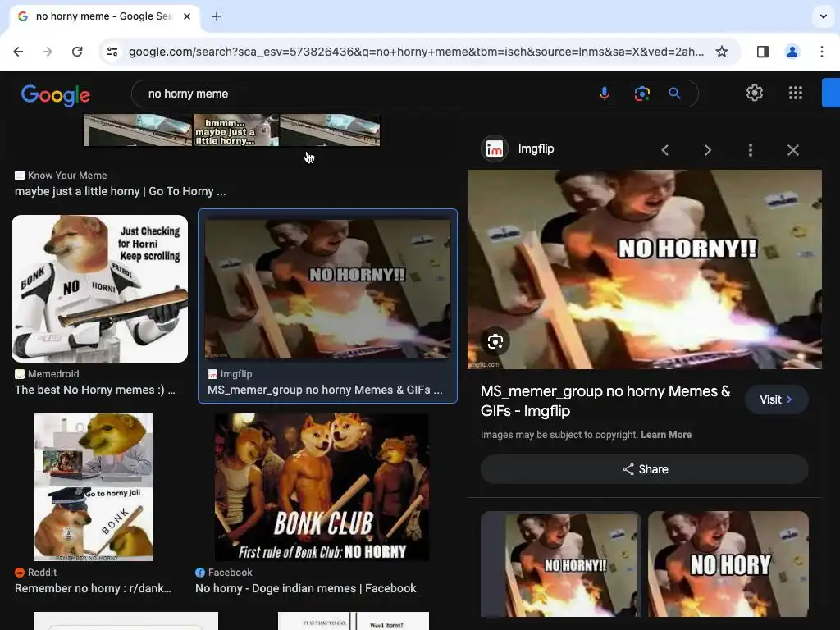Show next image in preview panel
The image size is (840, 630).
click(708, 150)
